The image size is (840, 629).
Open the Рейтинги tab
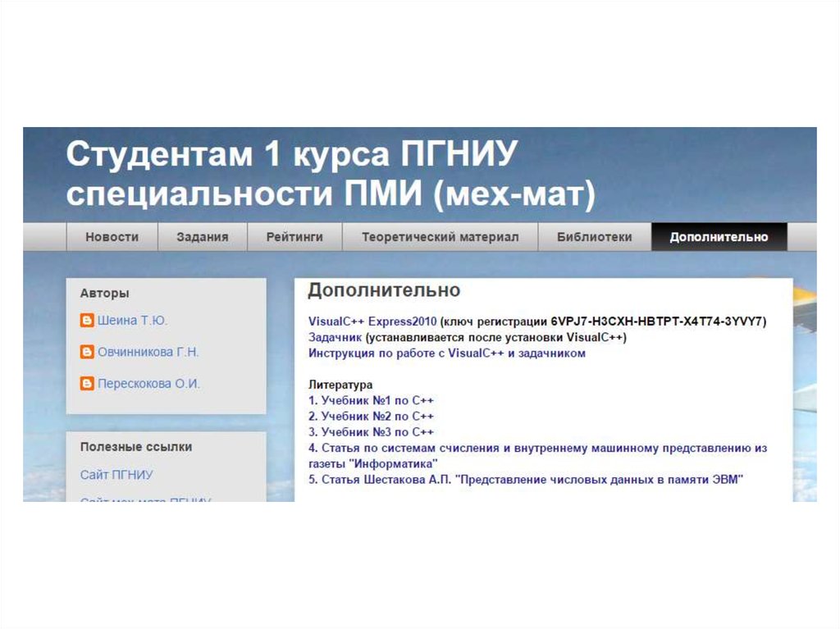pyautogui.click(x=294, y=237)
